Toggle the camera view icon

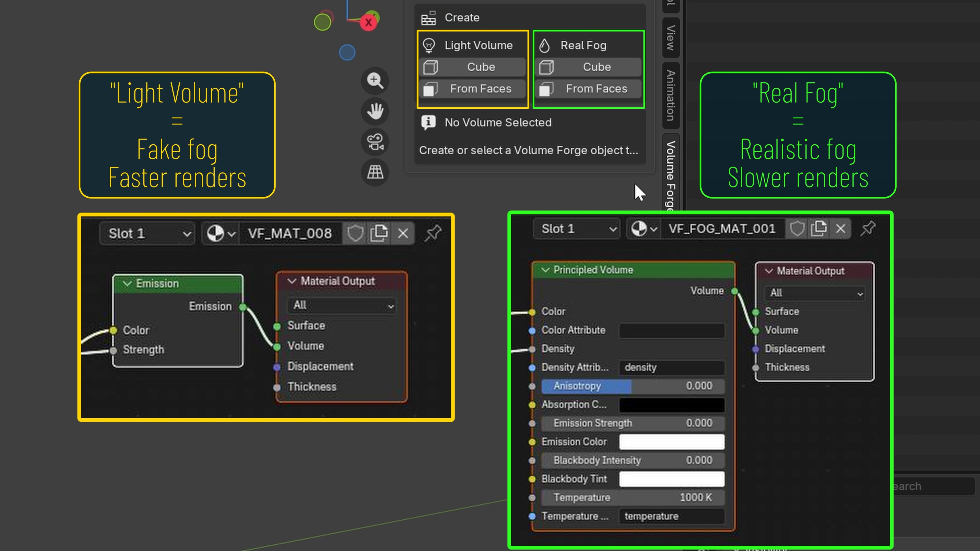[375, 142]
